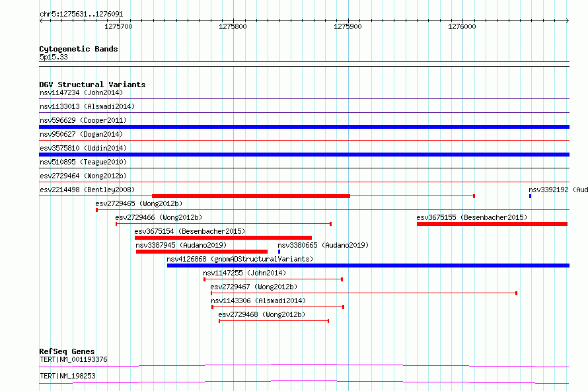Viewport: 588px width, 391px height.
Task: Select variant nsv4126868 (gnomADStructuralVariants) label
Action: pos(240,259)
